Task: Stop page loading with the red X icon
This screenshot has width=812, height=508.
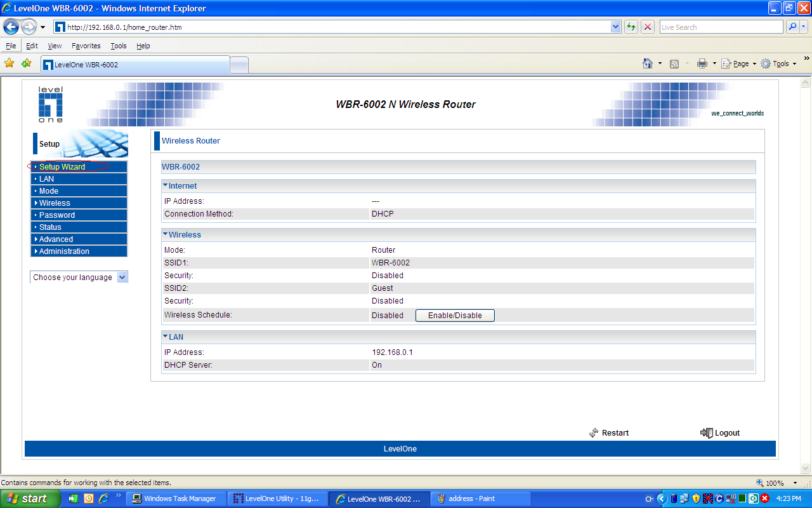Action: [x=646, y=27]
